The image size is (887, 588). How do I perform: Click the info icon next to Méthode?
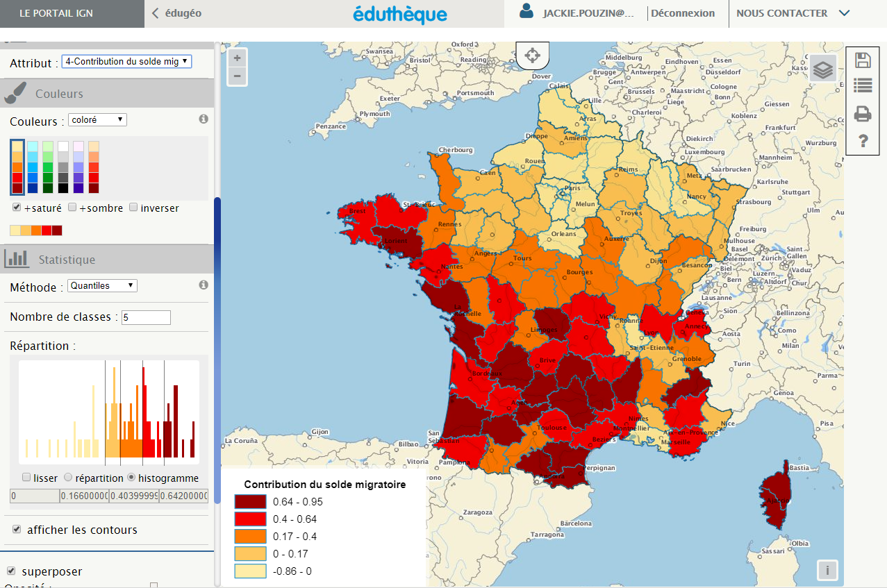click(x=203, y=285)
